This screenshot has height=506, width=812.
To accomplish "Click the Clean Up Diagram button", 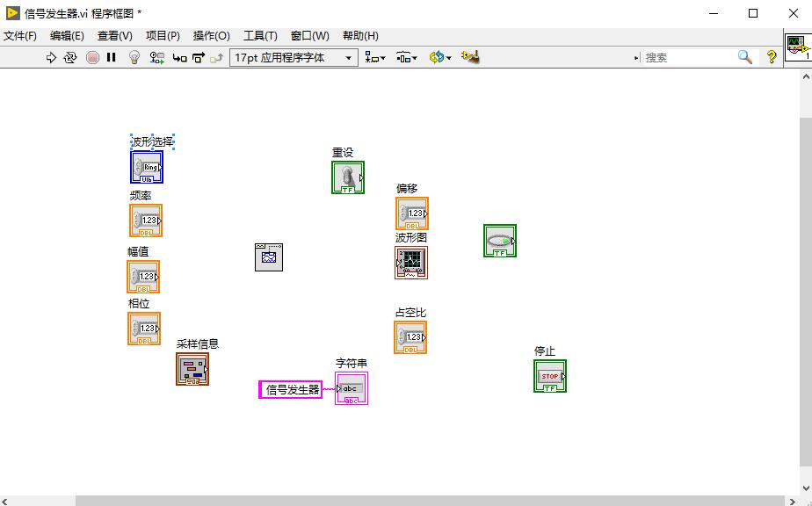I will coord(470,57).
